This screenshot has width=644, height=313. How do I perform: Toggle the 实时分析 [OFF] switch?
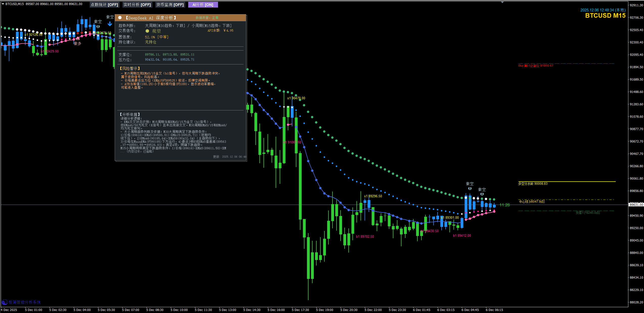tap(137, 5)
